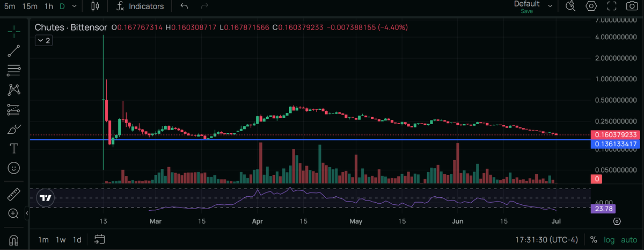
Task: Select the trend line drawing tool
Action: pyautogui.click(x=14, y=51)
